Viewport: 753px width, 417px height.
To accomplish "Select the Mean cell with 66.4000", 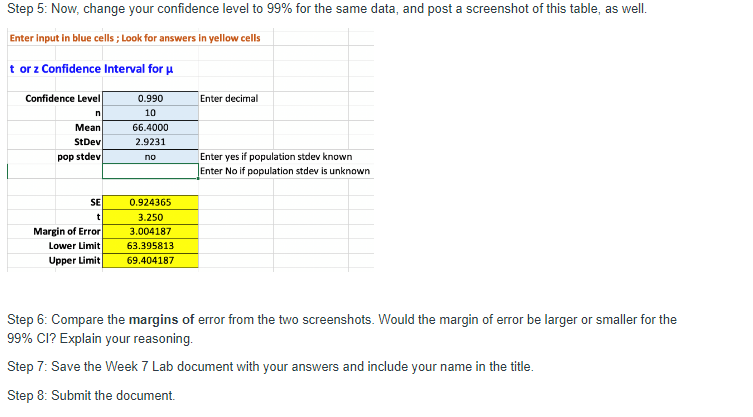I will (x=150, y=128).
